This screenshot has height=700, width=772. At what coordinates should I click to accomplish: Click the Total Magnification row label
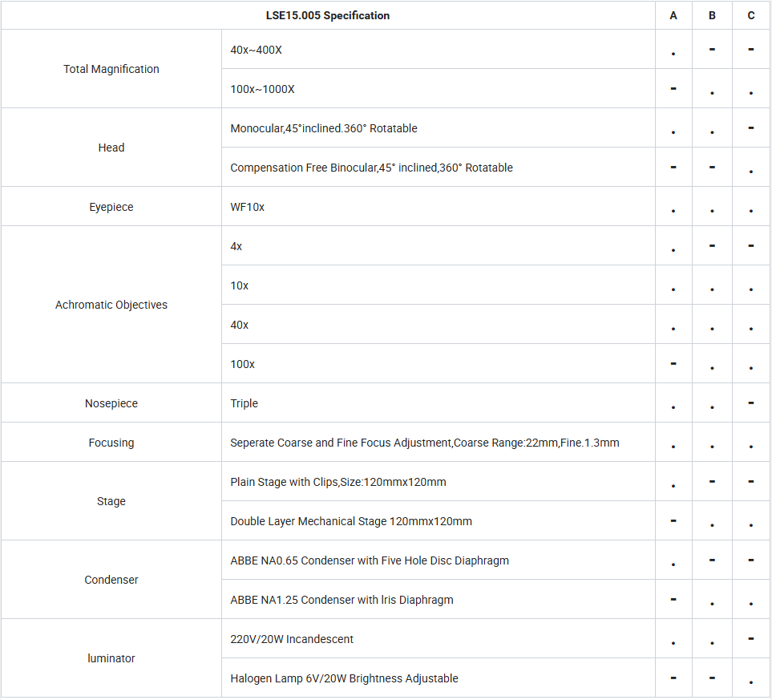pos(111,69)
